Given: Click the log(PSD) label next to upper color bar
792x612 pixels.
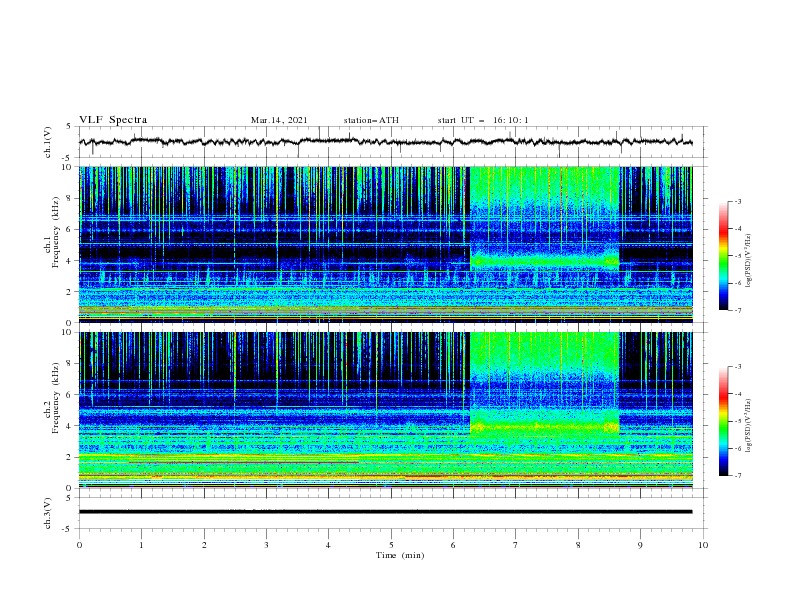Looking at the screenshot, I should (749, 261).
